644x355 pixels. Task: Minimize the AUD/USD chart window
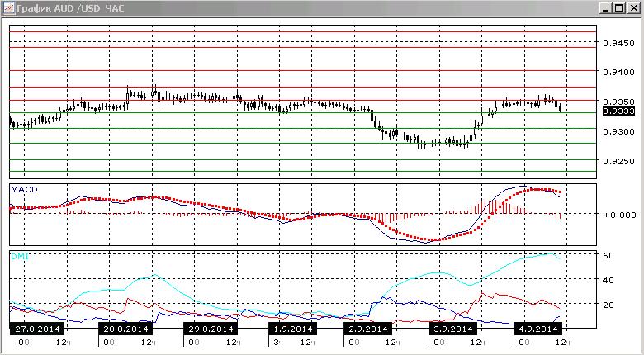[606, 7]
